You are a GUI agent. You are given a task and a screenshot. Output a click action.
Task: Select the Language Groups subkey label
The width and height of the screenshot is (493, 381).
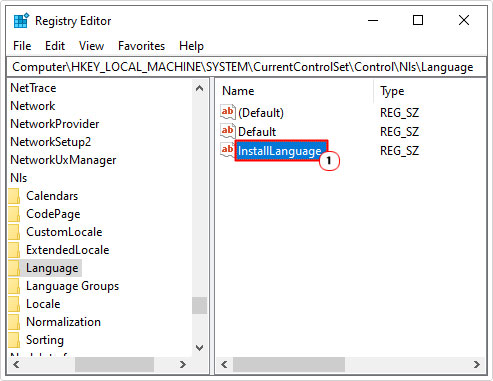(72, 286)
